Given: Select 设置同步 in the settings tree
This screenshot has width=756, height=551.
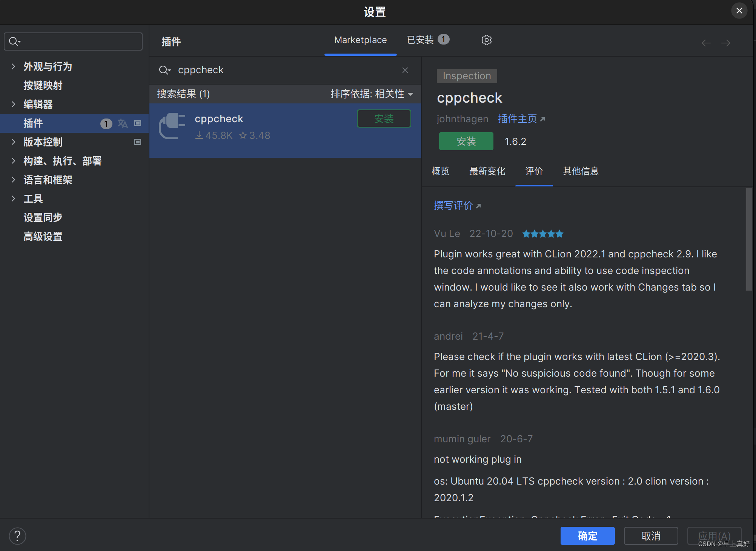Looking at the screenshot, I should tap(43, 218).
